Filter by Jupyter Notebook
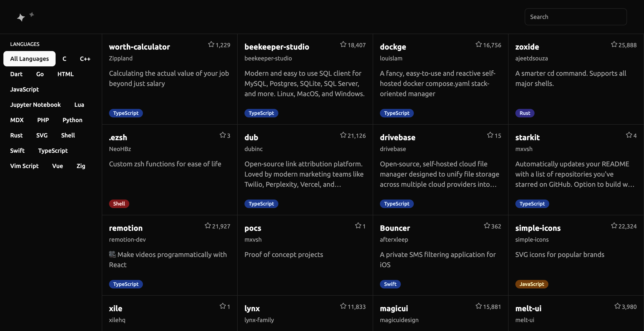 pyautogui.click(x=36, y=105)
